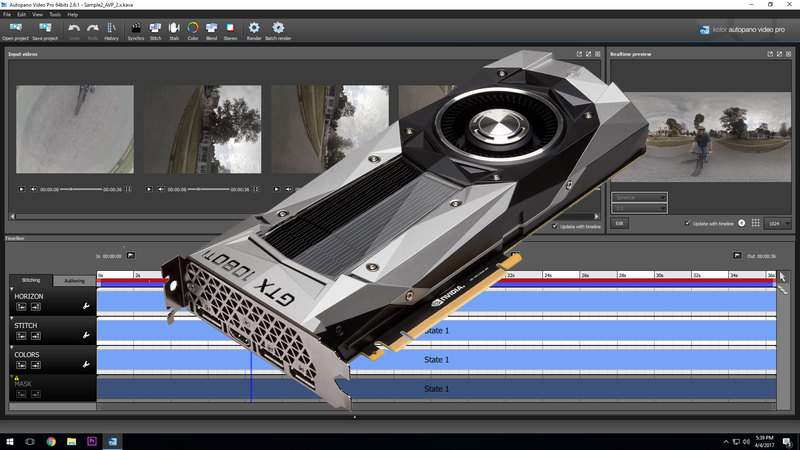Click Open project button
Viewport: 800px width, 450px height.
[x=15, y=31]
